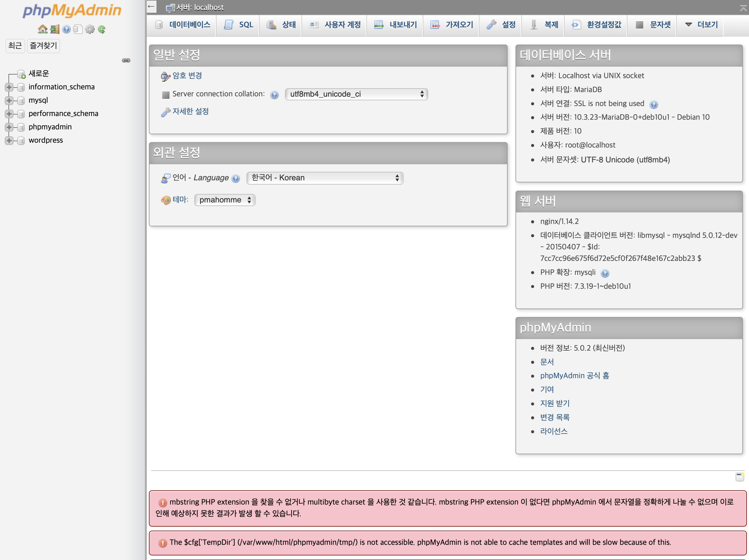Click help icon beside Server connection collation

pyautogui.click(x=274, y=95)
